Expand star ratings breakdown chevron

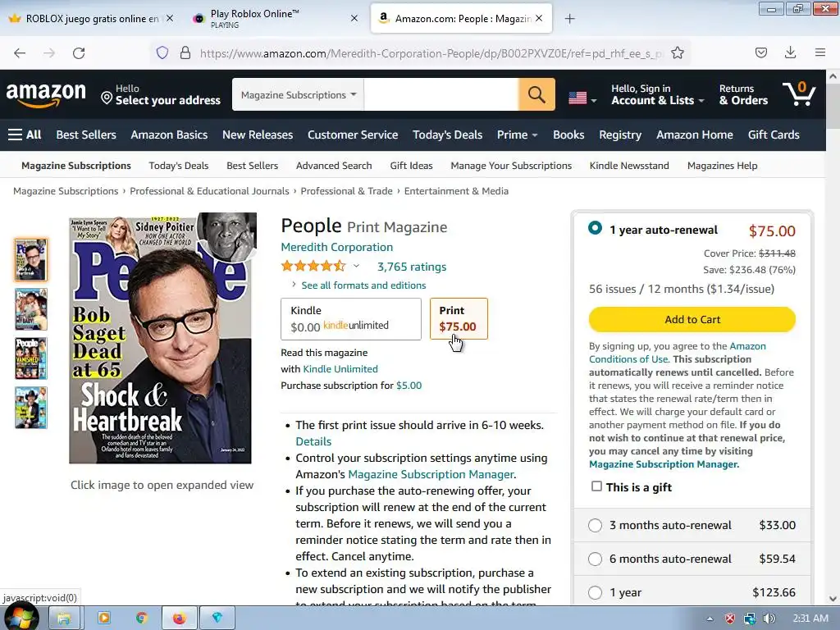[x=356, y=267]
